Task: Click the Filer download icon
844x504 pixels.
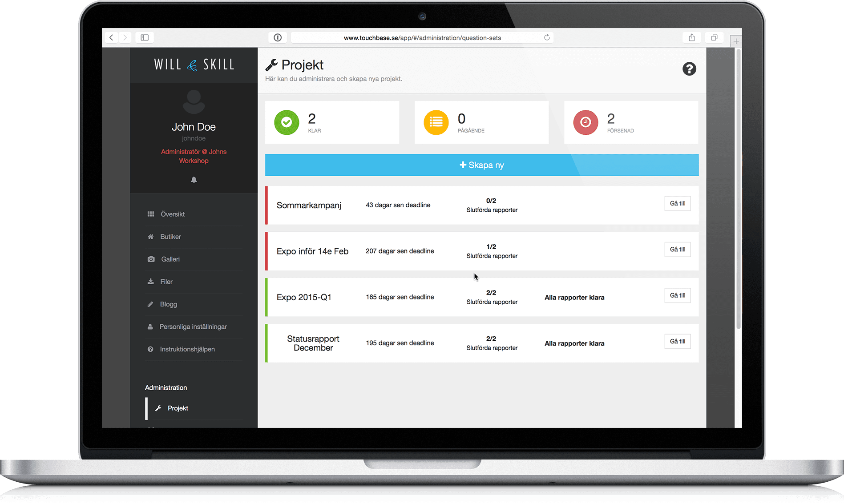Action: [x=151, y=282]
